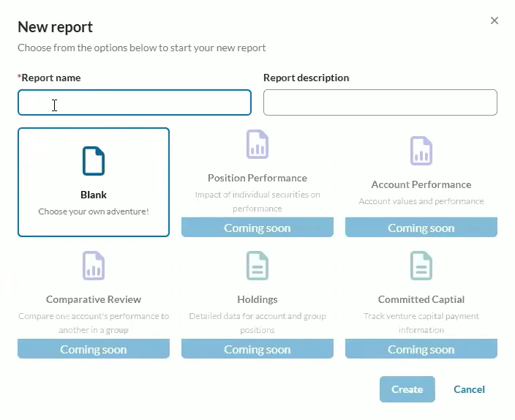Select the Comparative Review template title
Viewport: 515px width, 420px height.
tap(94, 299)
